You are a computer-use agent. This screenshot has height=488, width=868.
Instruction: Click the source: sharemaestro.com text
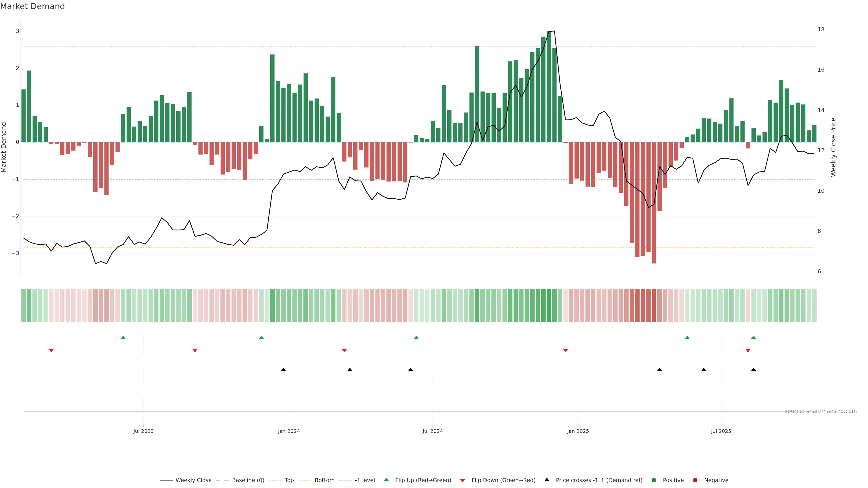pyautogui.click(x=821, y=411)
